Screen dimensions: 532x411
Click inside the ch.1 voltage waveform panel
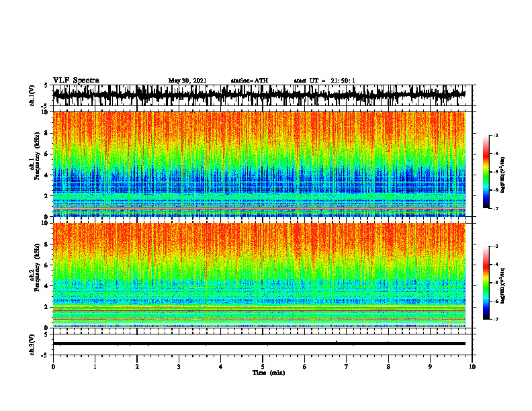point(263,95)
